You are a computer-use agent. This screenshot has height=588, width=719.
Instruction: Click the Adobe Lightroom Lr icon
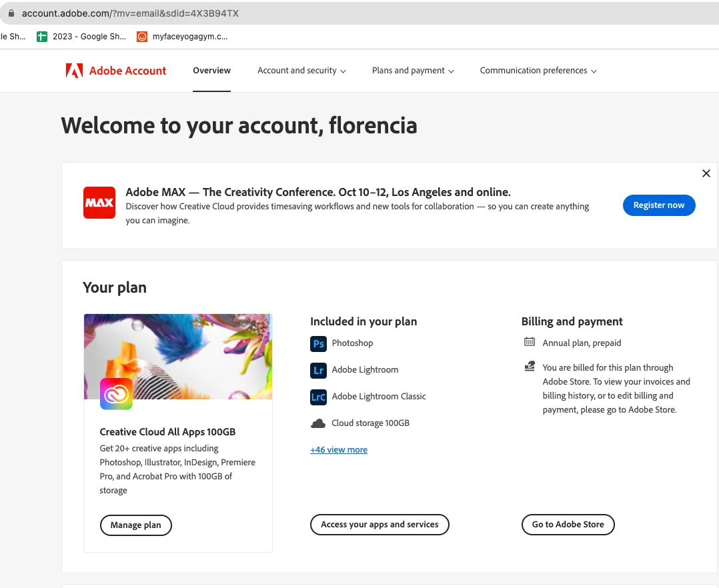[318, 370]
